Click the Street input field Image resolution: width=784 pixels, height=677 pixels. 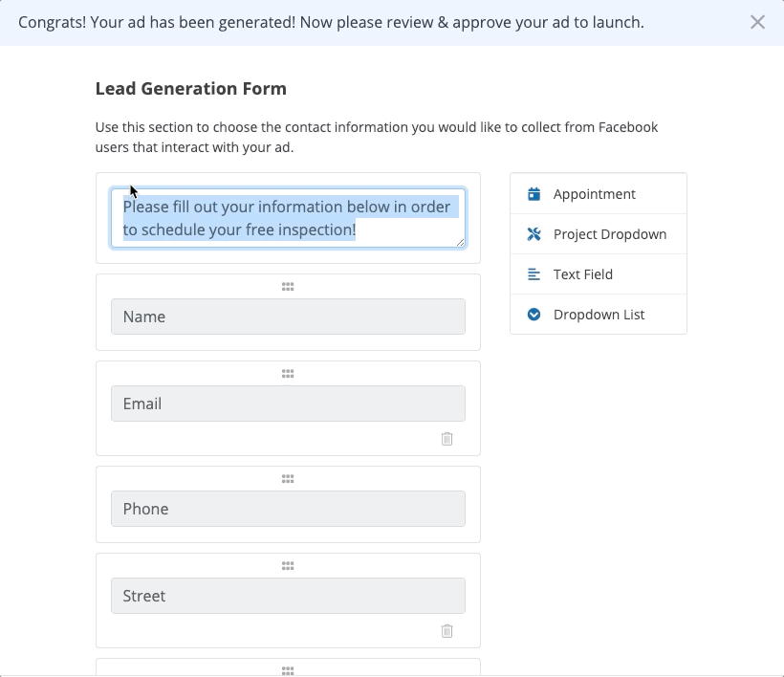[288, 596]
